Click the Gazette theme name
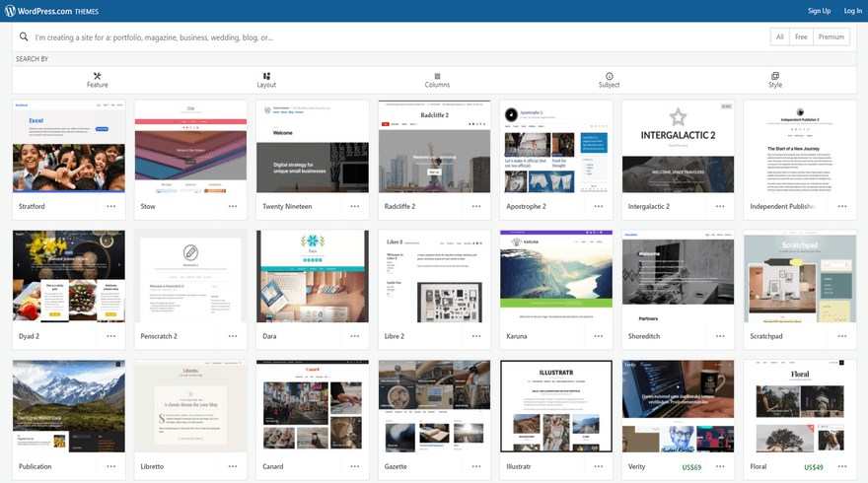Image resolution: width=868 pixels, height=483 pixels. point(396,466)
